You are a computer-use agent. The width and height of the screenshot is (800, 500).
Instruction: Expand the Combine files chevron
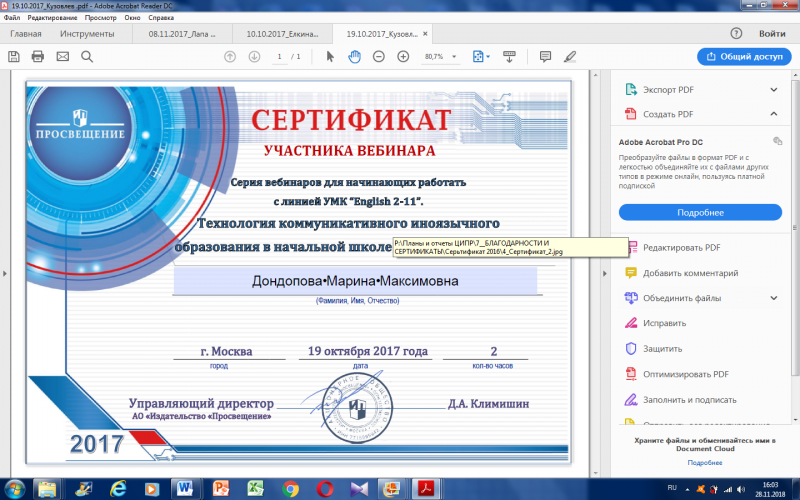(x=774, y=298)
